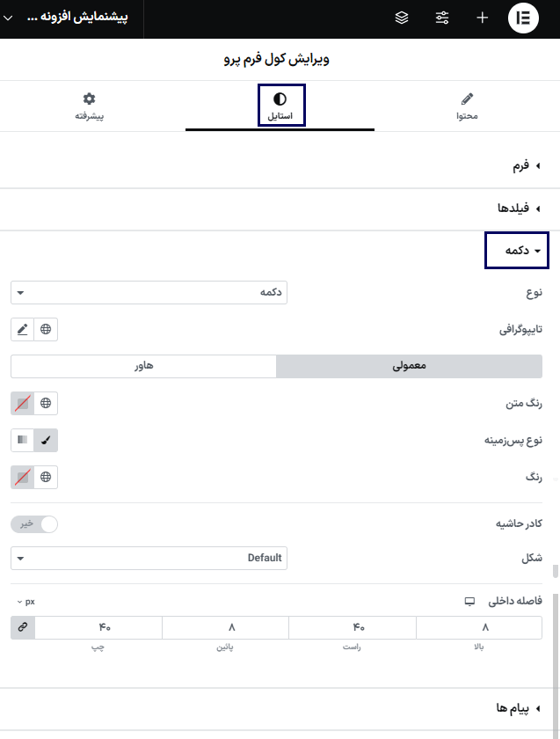This screenshot has width=560, height=739.
Task: Click the plus icon to add elements
Action: (481, 18)
